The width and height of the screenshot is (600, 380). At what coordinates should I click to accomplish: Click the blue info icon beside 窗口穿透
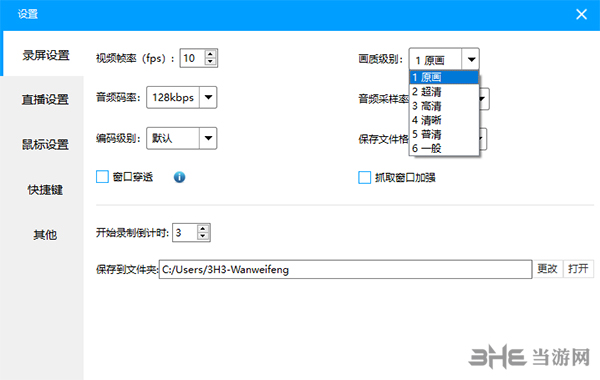[179, 177]
